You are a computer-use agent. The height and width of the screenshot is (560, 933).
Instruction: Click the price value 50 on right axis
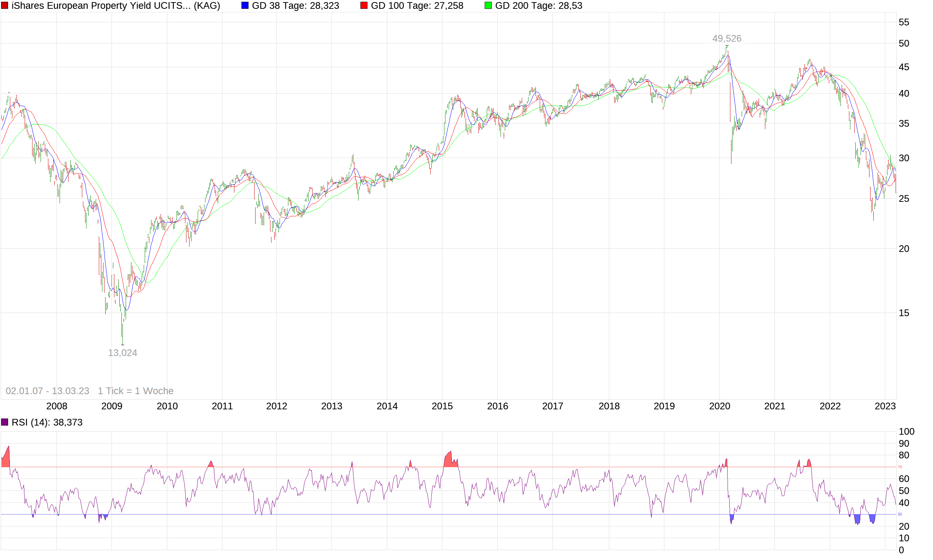coord(904,43)
